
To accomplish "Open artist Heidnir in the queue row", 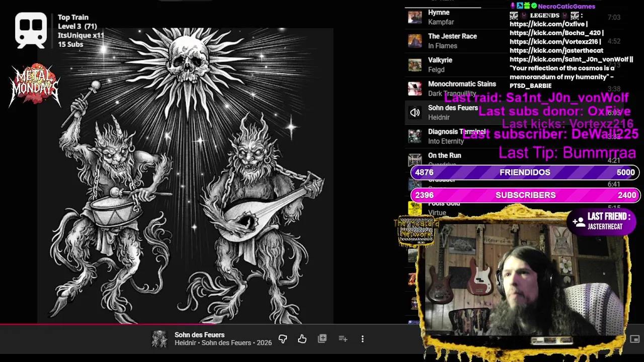I will [x=439, y=117].
